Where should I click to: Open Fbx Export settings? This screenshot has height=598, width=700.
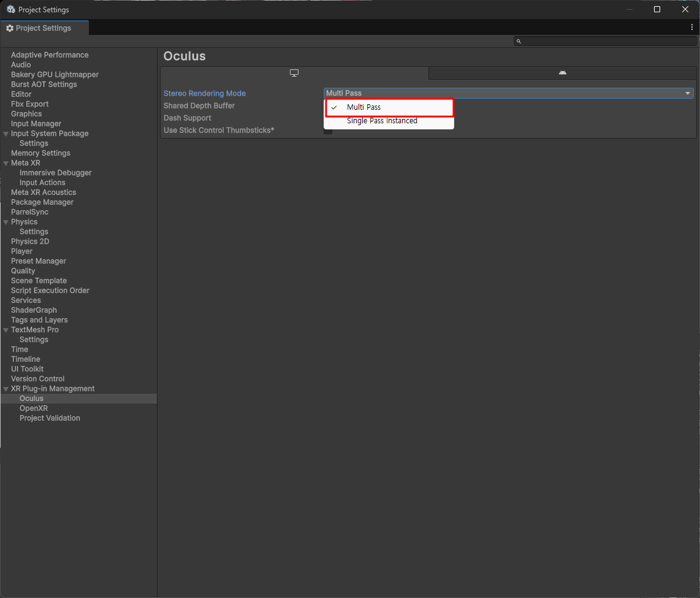(29, 104)
